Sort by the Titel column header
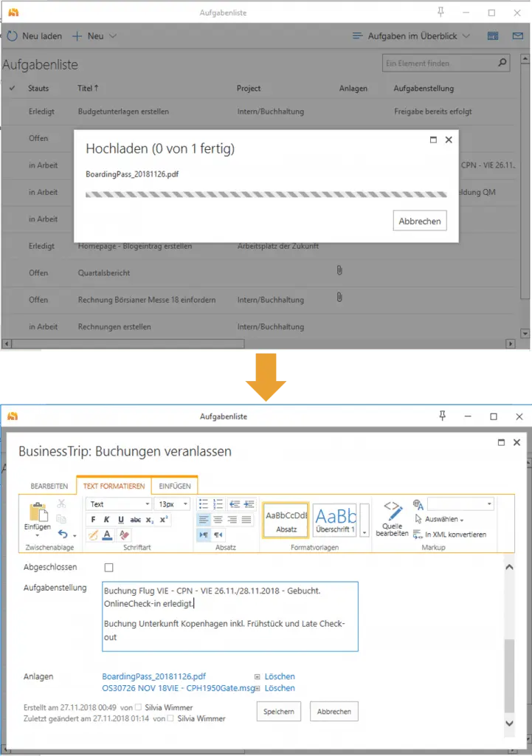532x756 pixels. coord(89,89)
